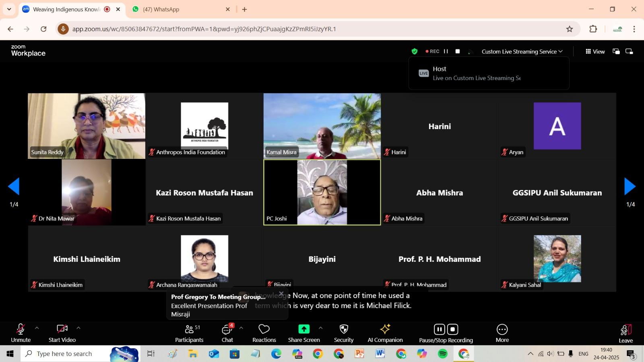Open the Reactions menu
The image size is (644, 362).
264,333
